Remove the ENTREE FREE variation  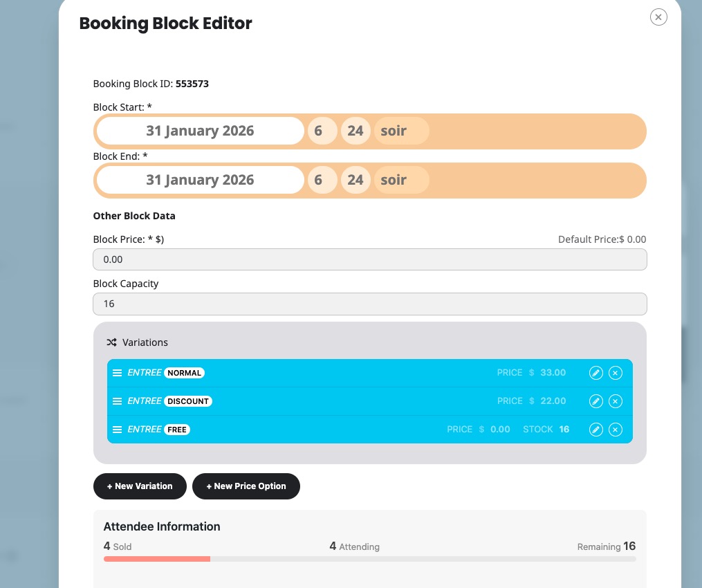(616, 430)
